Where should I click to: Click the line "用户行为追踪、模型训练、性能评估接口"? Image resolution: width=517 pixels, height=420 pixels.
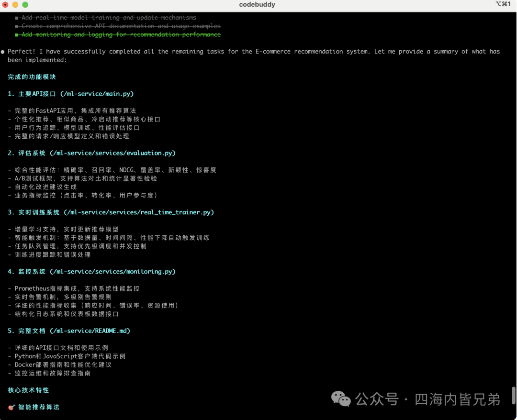point(77,128)
